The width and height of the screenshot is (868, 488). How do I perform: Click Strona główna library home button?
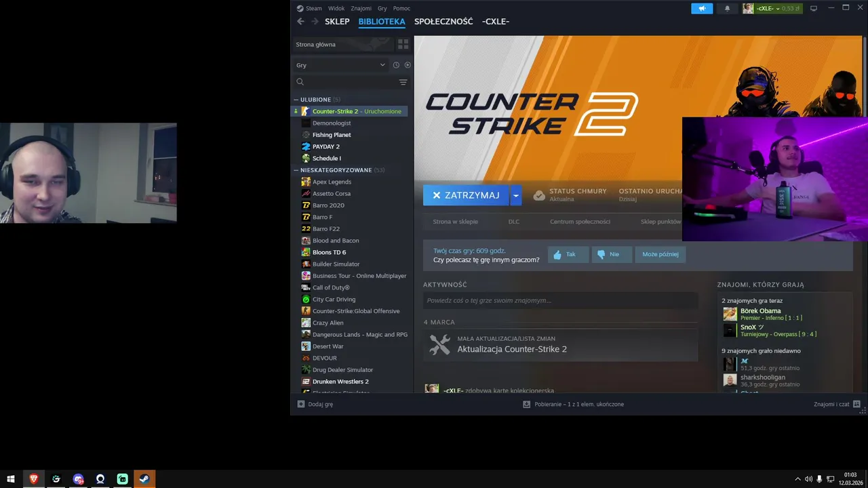coord(342,44)
